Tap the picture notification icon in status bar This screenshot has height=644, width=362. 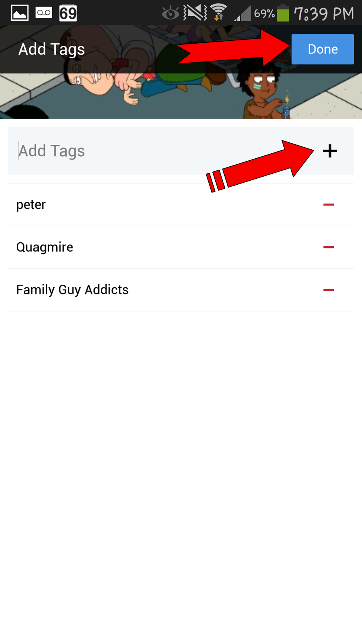(20, 13)
